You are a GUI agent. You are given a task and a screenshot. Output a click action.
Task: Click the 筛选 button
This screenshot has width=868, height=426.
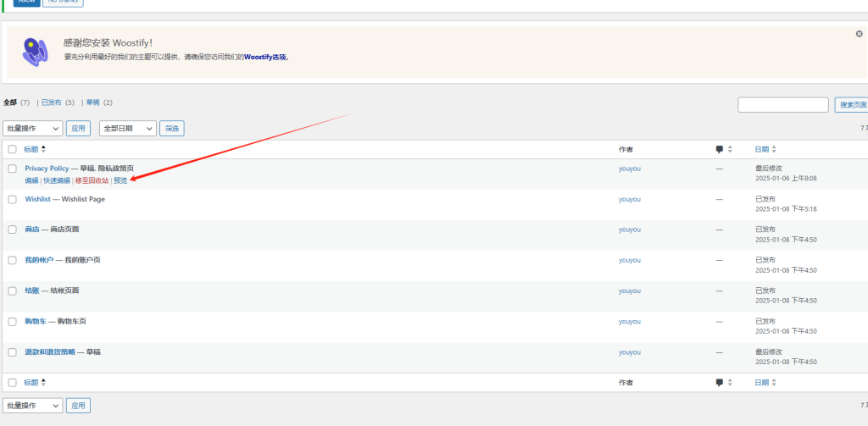(172, 129)
